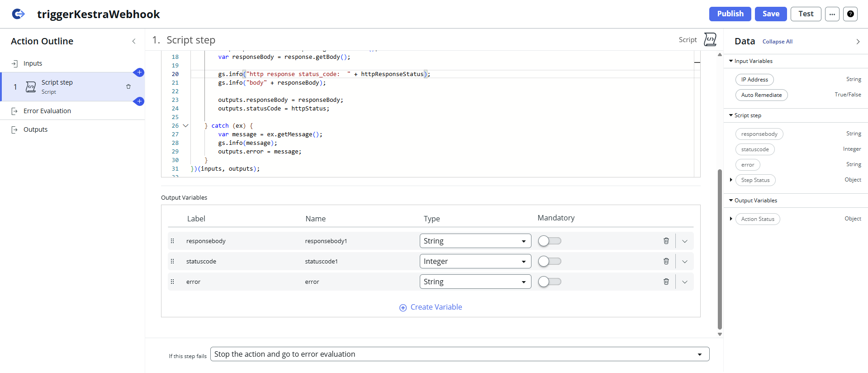
Task: Click the IP Address data pill
Action: coord(754,80)
